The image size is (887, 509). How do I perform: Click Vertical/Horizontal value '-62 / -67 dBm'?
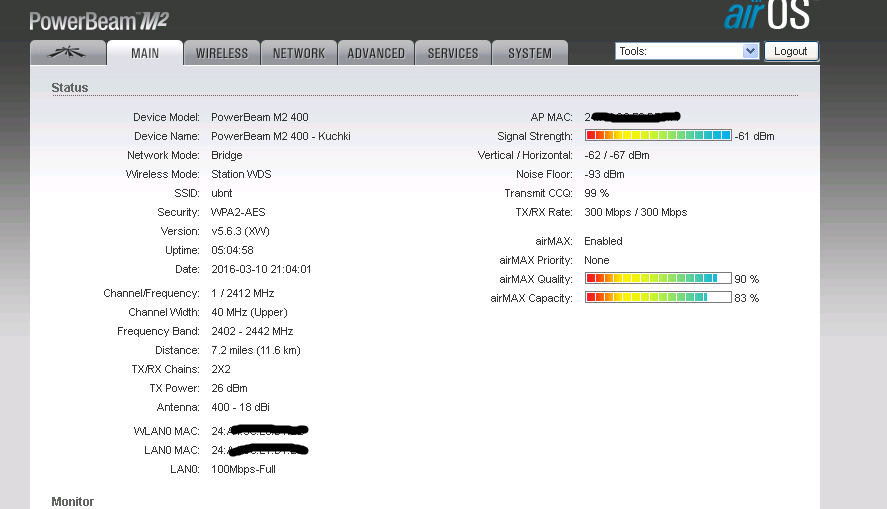pyautogui.click(x=617, y=155)
